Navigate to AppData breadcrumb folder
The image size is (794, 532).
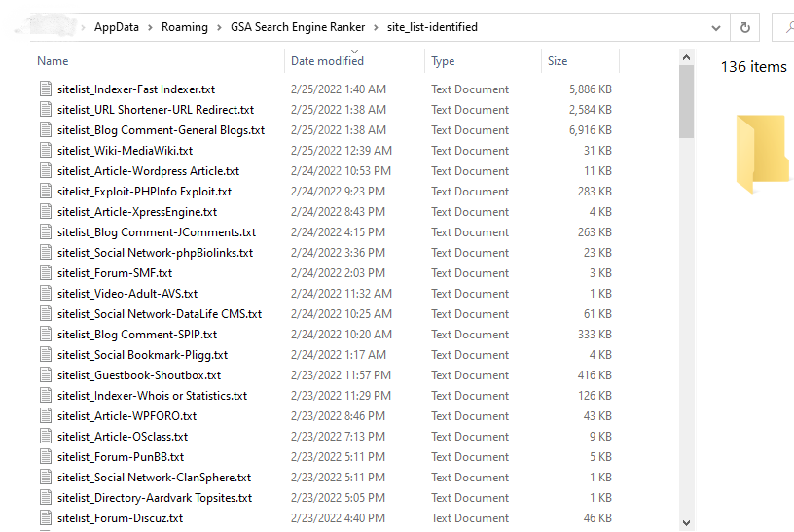(117, 27)
